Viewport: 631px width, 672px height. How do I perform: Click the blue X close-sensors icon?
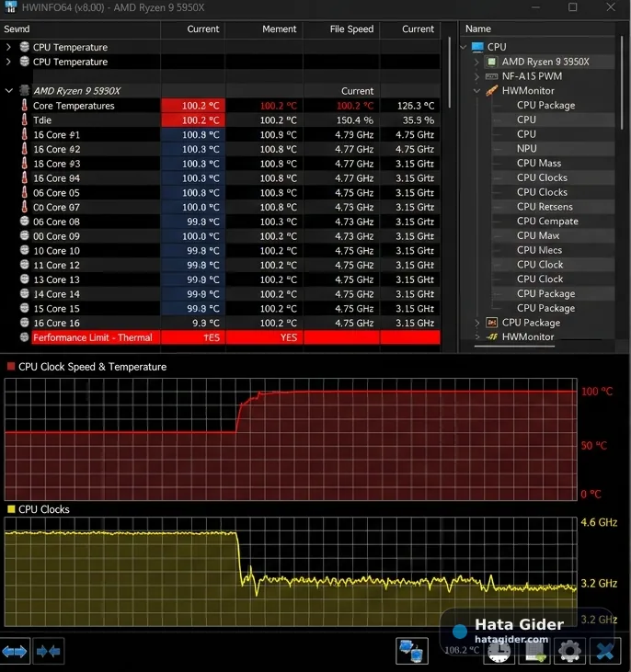[x=605, y=652]
